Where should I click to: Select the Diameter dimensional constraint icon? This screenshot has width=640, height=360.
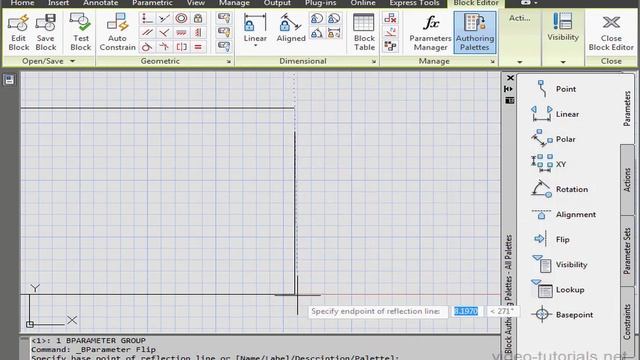334,19
